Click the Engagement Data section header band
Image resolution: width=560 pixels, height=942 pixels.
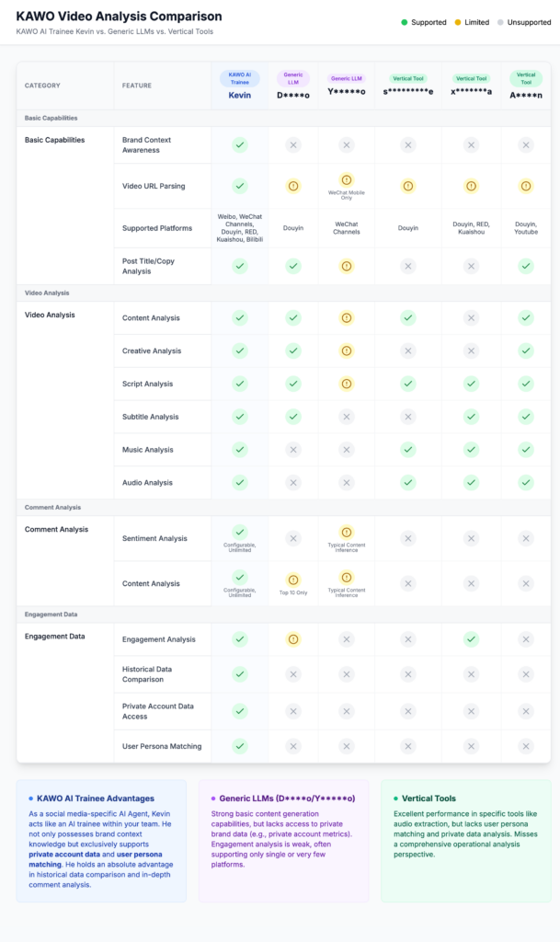51,614
